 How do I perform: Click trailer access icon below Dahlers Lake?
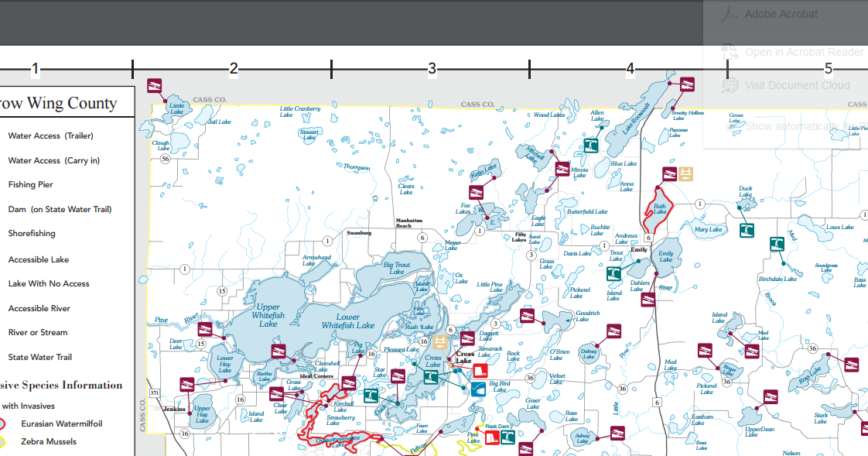(648, 300)
